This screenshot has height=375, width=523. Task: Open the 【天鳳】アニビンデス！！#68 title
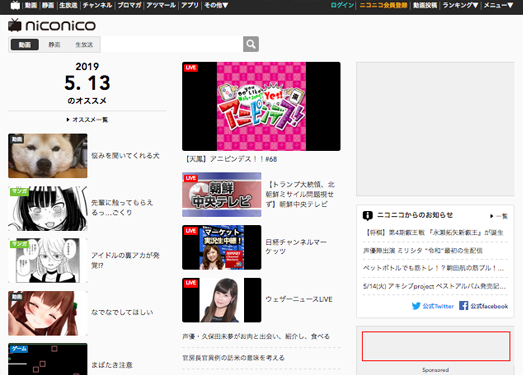[x=231, y=159]
